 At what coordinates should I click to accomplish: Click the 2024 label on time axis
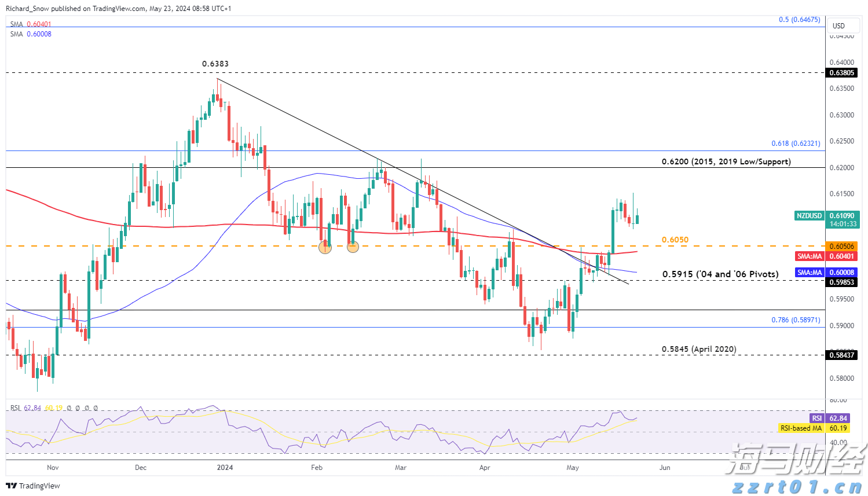pyautogui.click(x=225, y=468)
